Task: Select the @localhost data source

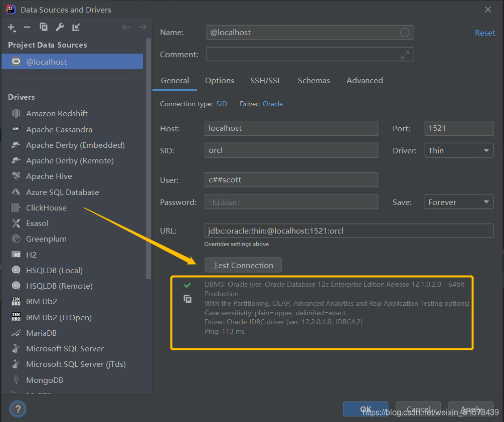Action: point(72,62)
